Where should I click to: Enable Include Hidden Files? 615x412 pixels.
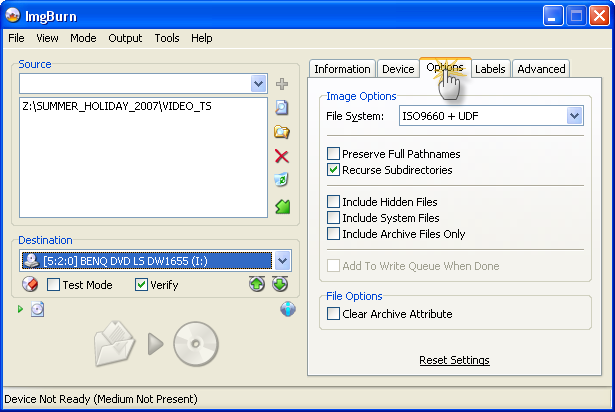(333, 202)
